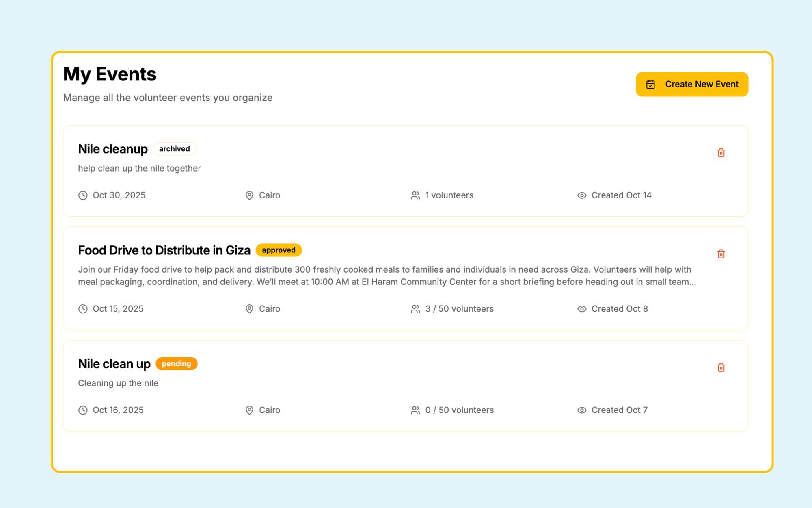Click the Food Drive description paragraph
The image size is (812, 508).
pos(387,276)
